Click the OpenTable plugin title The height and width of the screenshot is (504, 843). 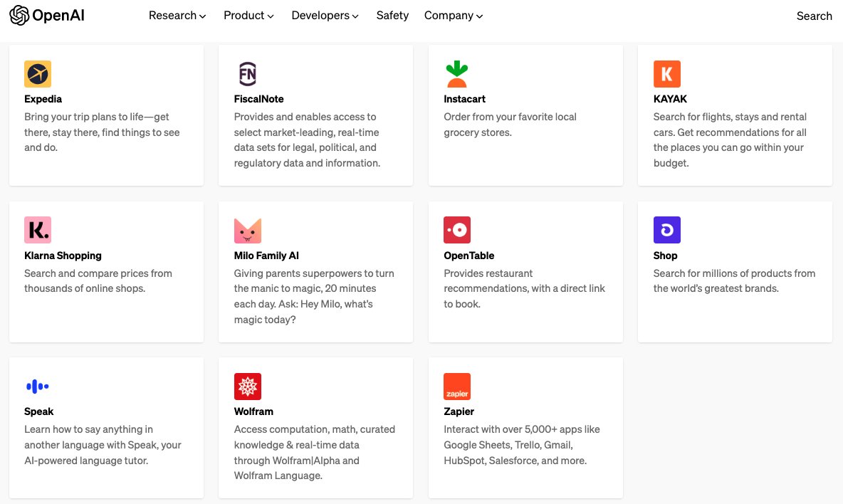(468, 256)
